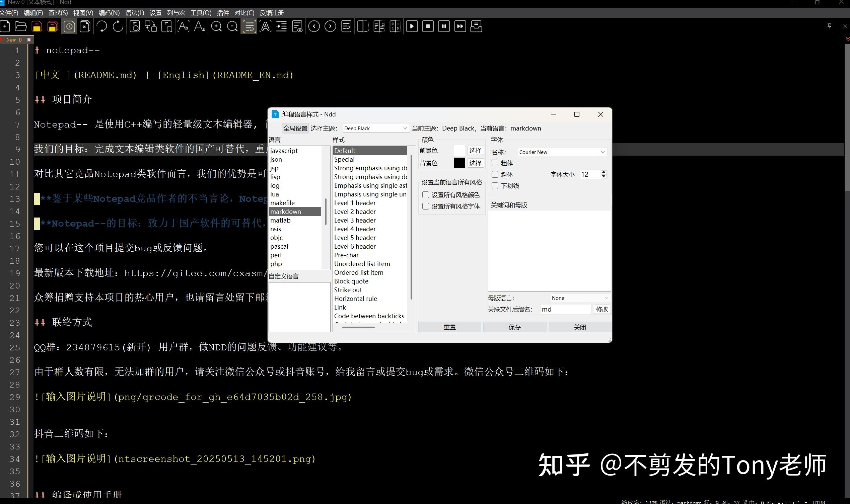
Task: Click the document preview eye icon
Action: [x=297, y=26]
